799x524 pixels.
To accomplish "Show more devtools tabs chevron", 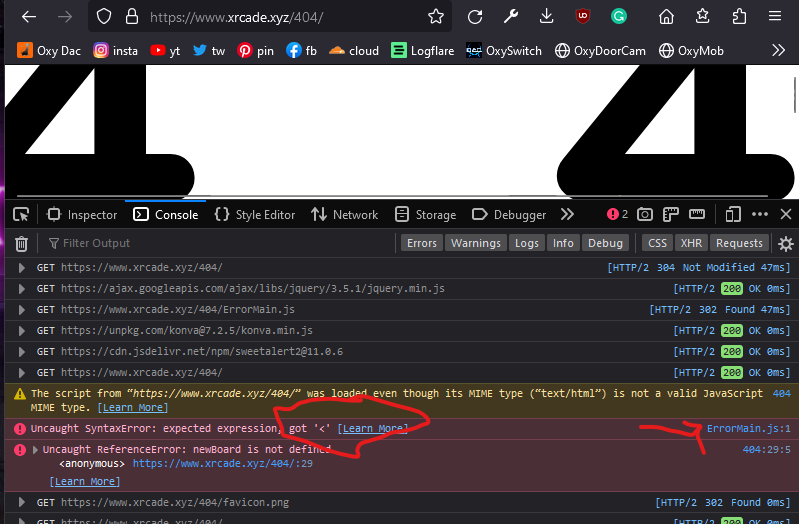I will click(567, 214).
